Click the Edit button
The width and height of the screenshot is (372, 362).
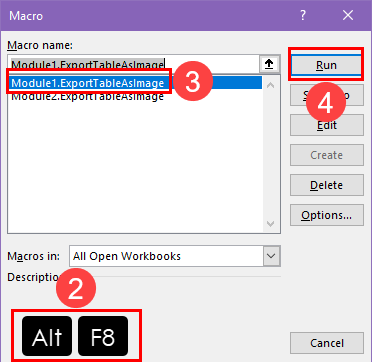(x=327, y=125)
